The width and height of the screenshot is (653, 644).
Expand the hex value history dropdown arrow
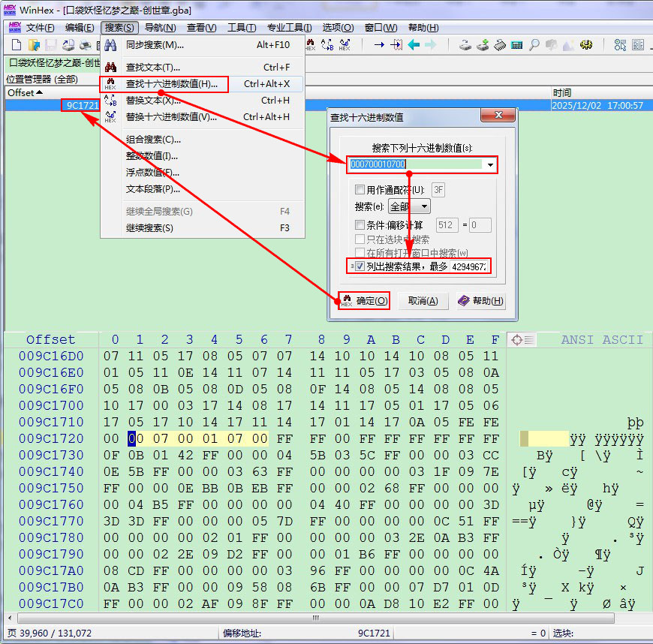click(x=490, y=164)
